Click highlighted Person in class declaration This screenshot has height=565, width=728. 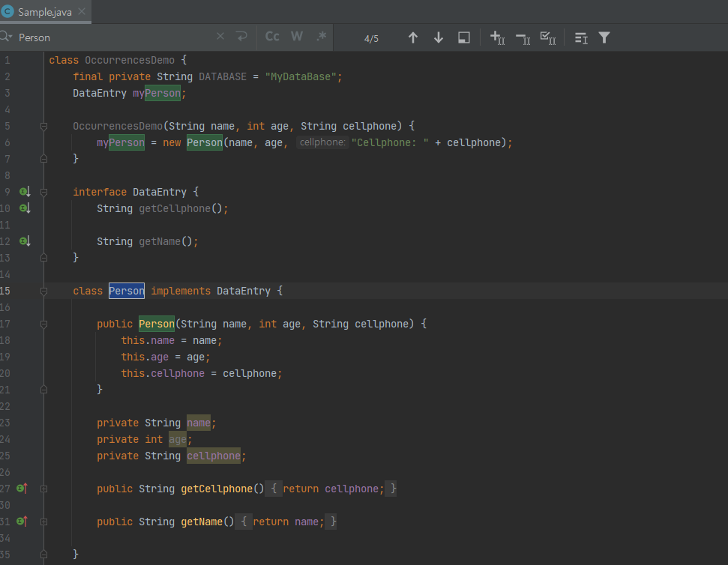click(x=127, y=291)
